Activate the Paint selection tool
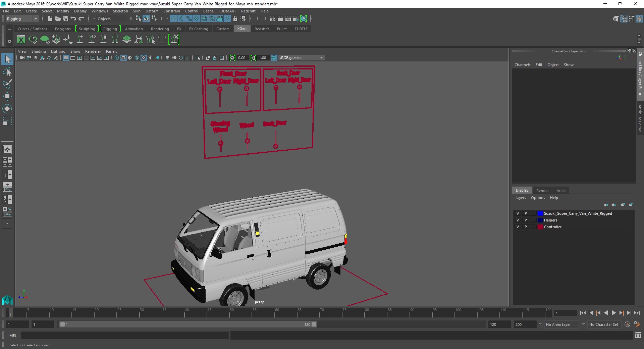The width and height of the screenshot is (644, 349). tap(7, 84)
